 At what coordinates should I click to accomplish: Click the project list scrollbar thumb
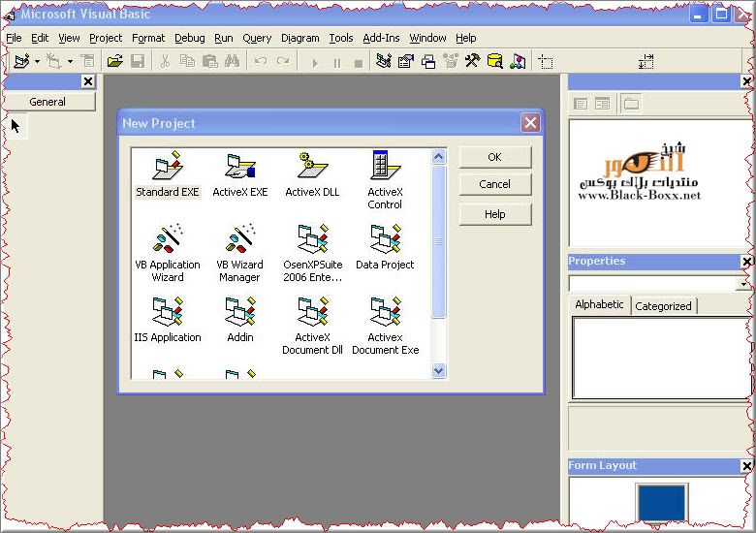click(438, 241)
